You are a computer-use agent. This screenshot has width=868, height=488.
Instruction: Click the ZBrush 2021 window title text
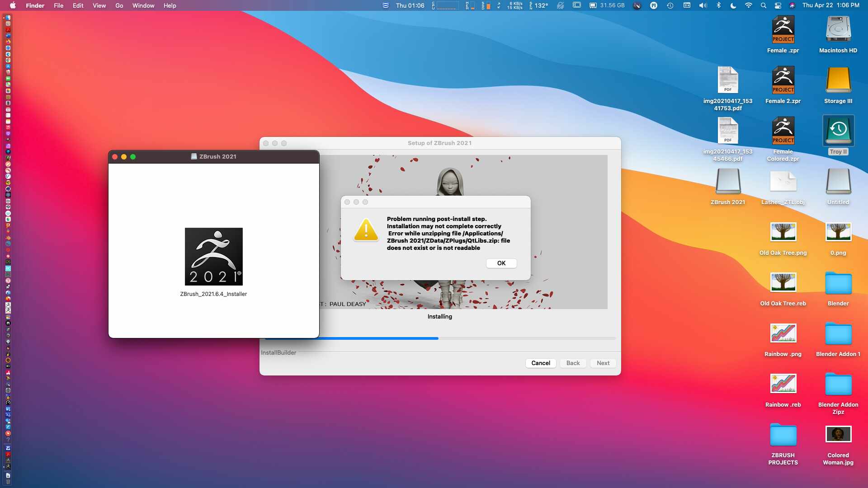click(x=217, y=156)
